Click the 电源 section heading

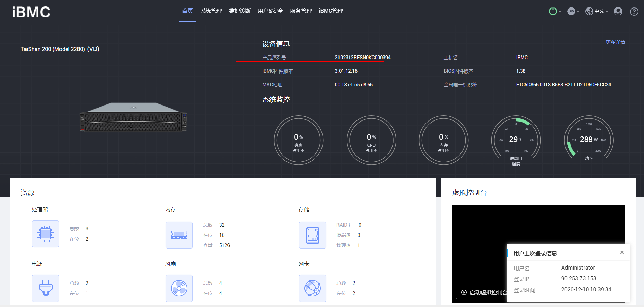point(37,264)
